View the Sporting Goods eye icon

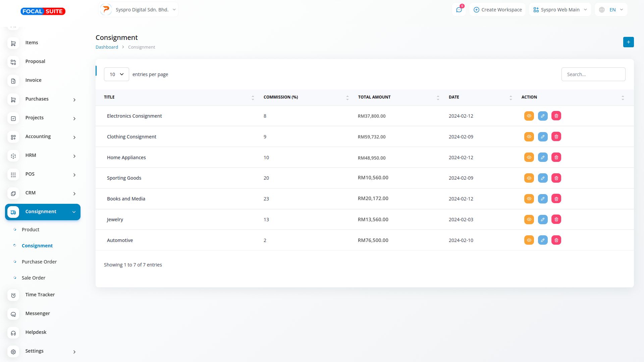529,178
